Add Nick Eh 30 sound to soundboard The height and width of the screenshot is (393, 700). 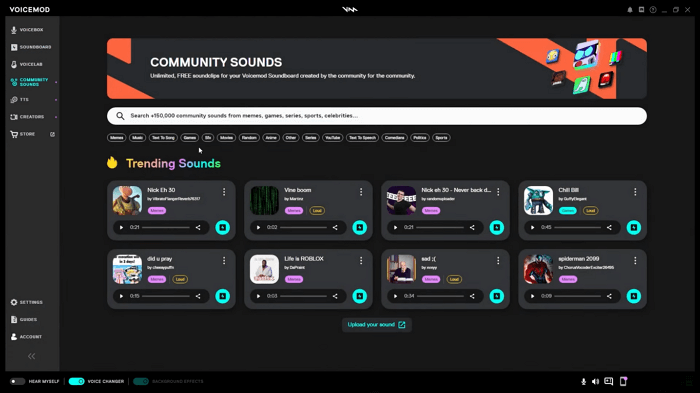pos(222,228)
